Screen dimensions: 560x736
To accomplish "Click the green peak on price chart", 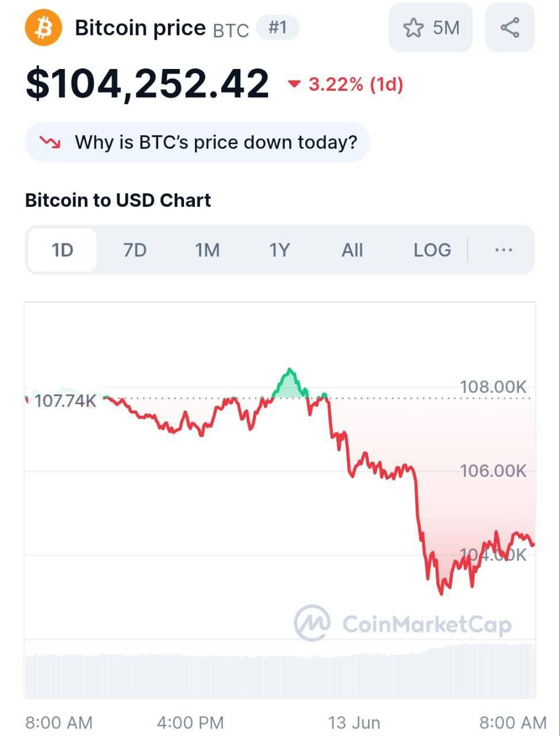I will click(290, 383).
